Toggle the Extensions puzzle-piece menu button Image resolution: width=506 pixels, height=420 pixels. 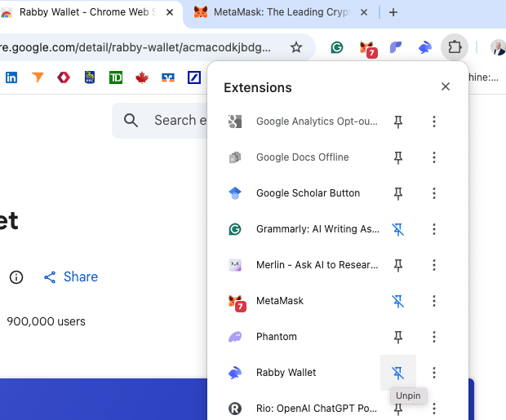coord(455,47)
